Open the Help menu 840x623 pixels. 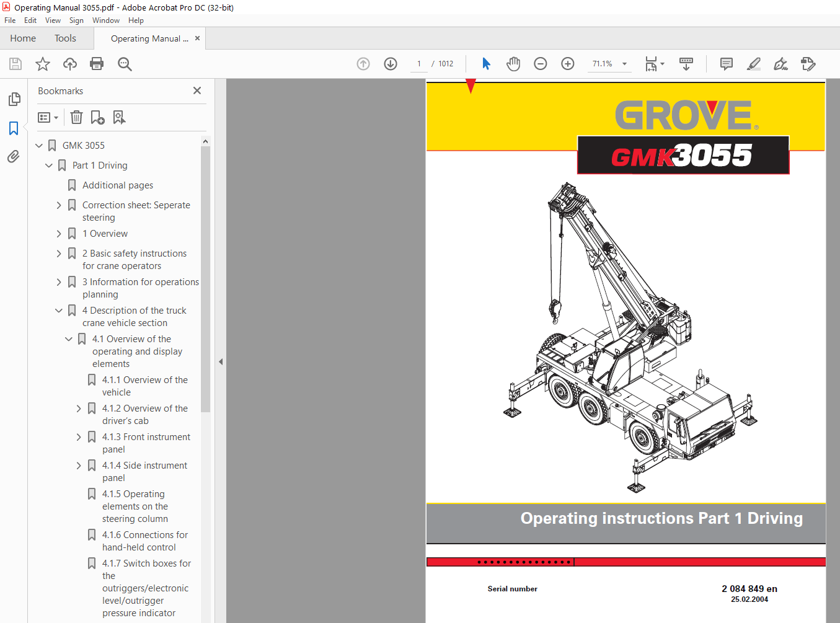[136, 20]
